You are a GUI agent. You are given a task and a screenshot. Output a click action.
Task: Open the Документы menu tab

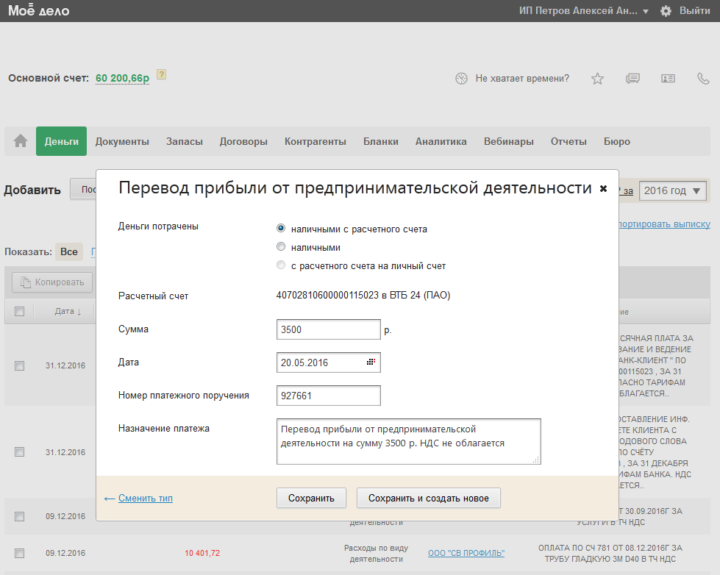point(122,142)
